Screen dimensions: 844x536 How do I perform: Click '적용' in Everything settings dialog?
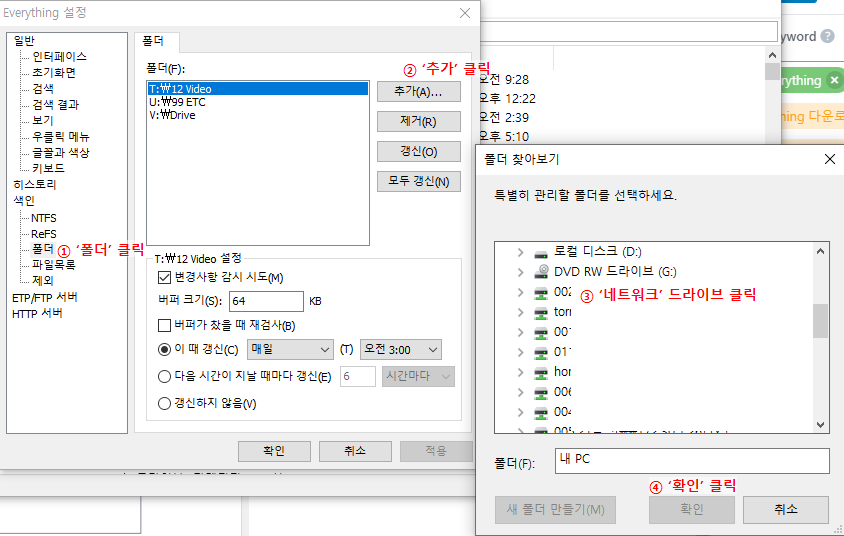(x=436, y=451)
